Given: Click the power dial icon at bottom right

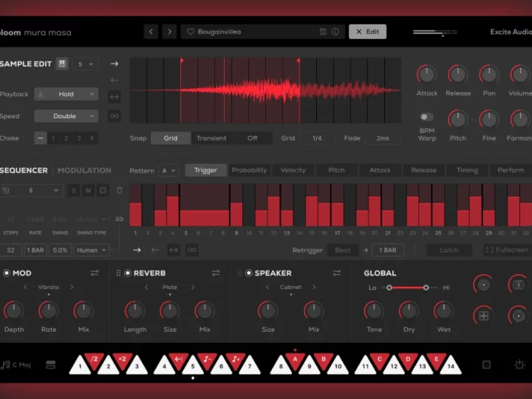Looking at the screenshot, I should 519,365.
